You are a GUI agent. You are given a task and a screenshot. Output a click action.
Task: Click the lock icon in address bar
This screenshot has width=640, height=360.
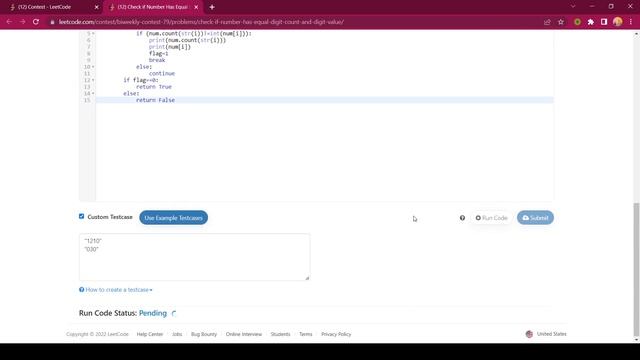(x=52, y=22)
